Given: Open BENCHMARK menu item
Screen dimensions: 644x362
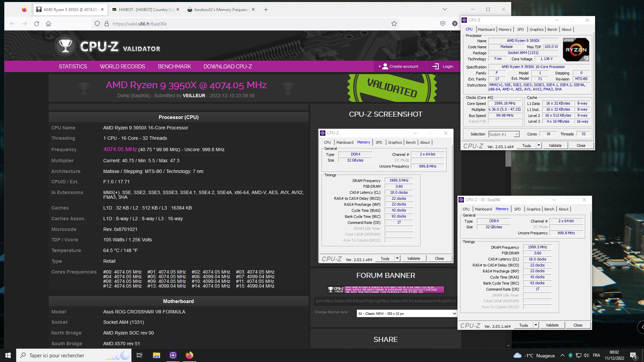Looking at the screenshot, I should pos(174,66).
